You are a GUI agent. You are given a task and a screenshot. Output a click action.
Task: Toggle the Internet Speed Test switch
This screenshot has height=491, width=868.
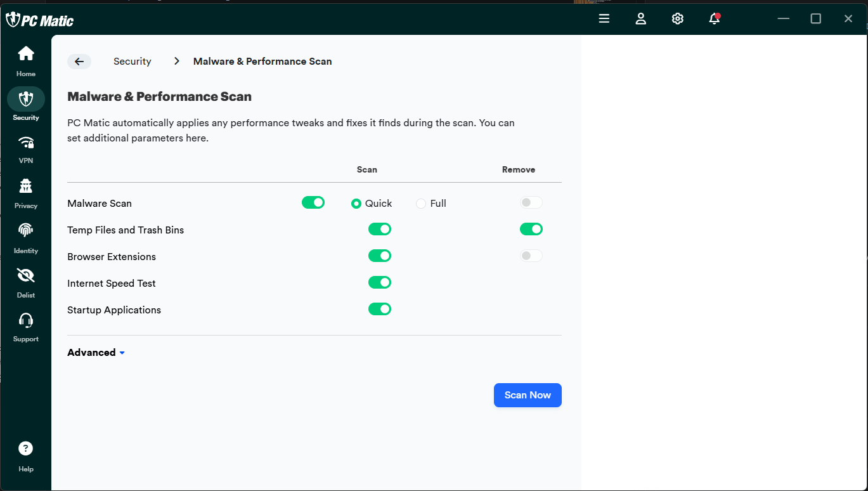(x=380, y=282)
